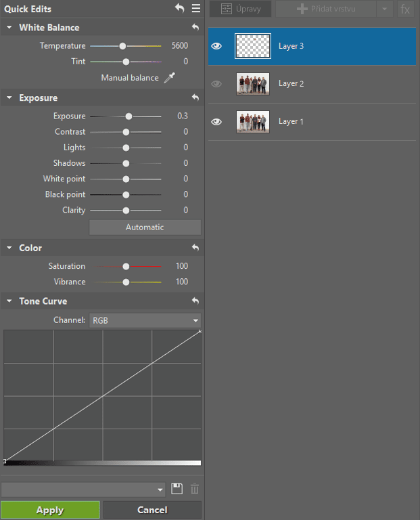Reset the Color section
The width and height of the screenshot is (420, 520).
coord(195,247)
